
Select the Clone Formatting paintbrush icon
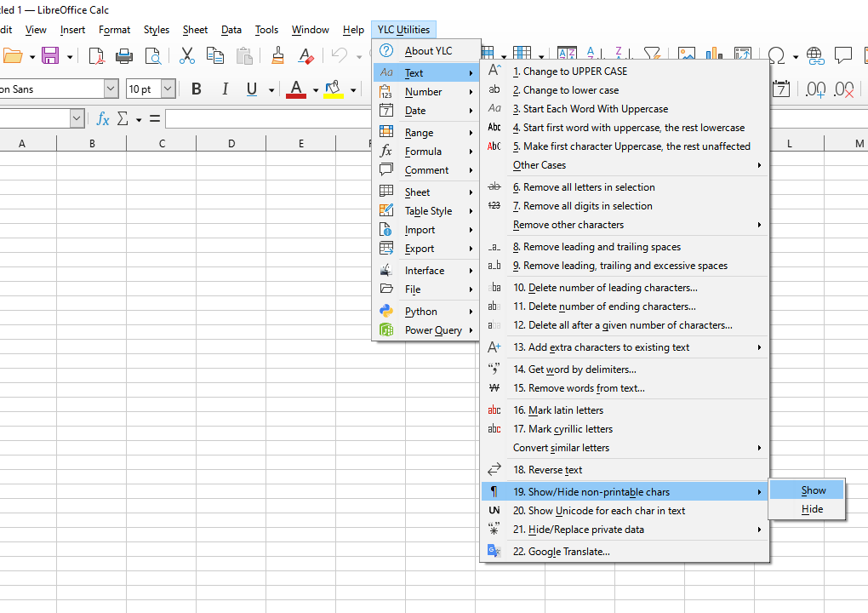(277, 56)
